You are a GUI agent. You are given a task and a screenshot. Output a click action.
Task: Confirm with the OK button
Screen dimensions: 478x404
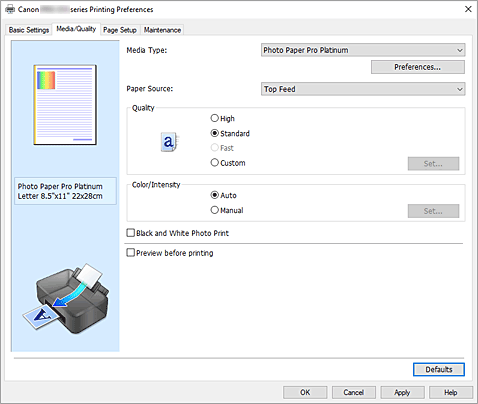tap(305, 392)
